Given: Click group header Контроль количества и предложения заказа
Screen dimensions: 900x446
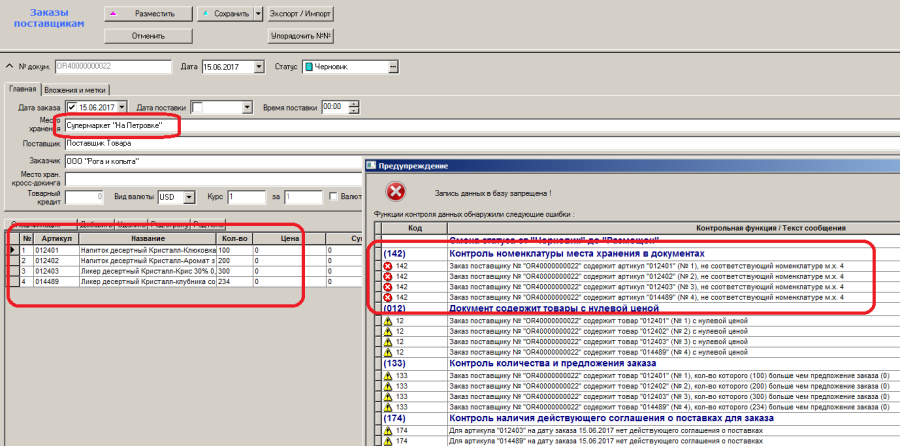Looking at the screenshot, I should 553,363.
